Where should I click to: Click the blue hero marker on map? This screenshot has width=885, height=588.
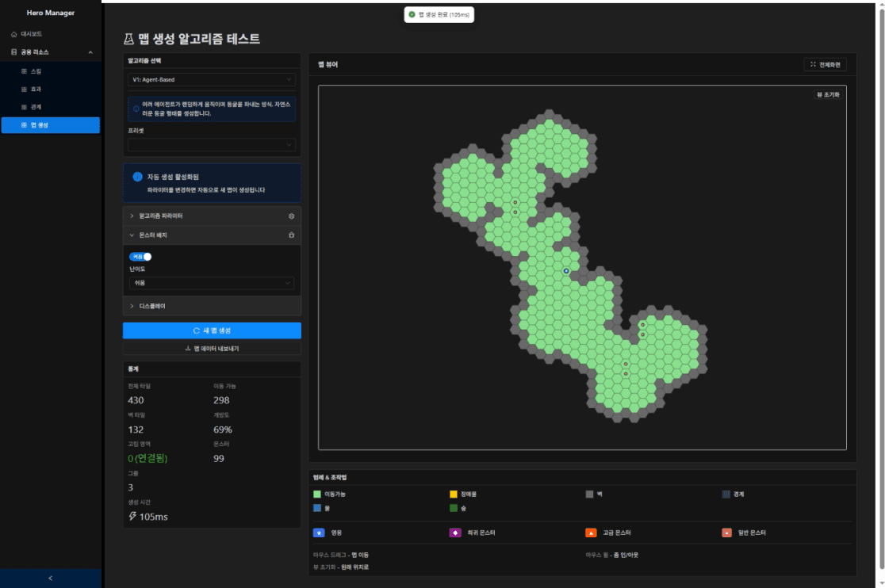point(566,271)
